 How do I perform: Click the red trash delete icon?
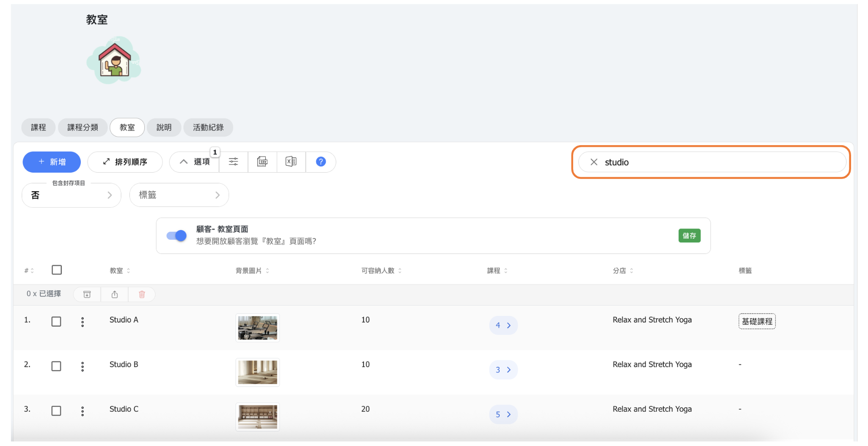142,295
